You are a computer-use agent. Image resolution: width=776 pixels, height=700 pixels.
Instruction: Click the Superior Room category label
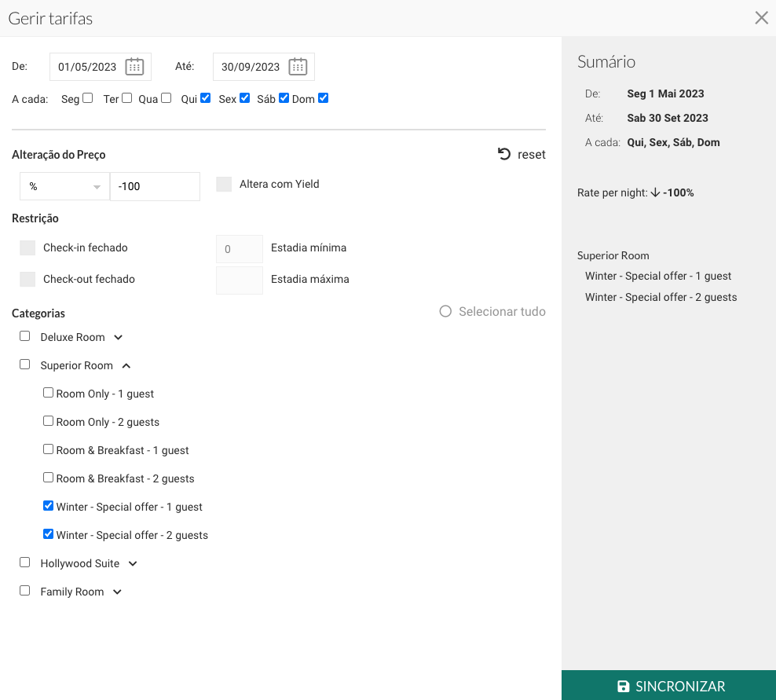click(x=77, y=365)
